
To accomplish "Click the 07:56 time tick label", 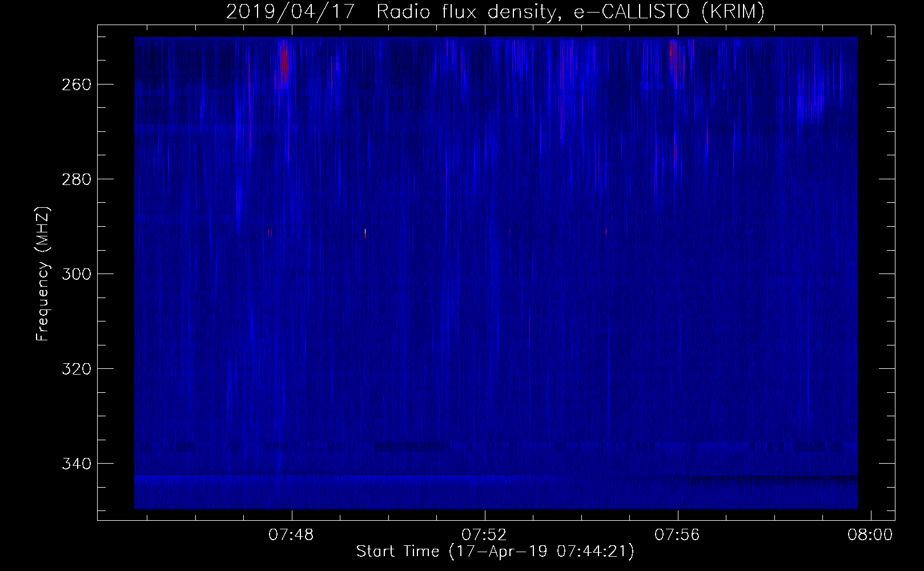I will [x=677, y=535].
